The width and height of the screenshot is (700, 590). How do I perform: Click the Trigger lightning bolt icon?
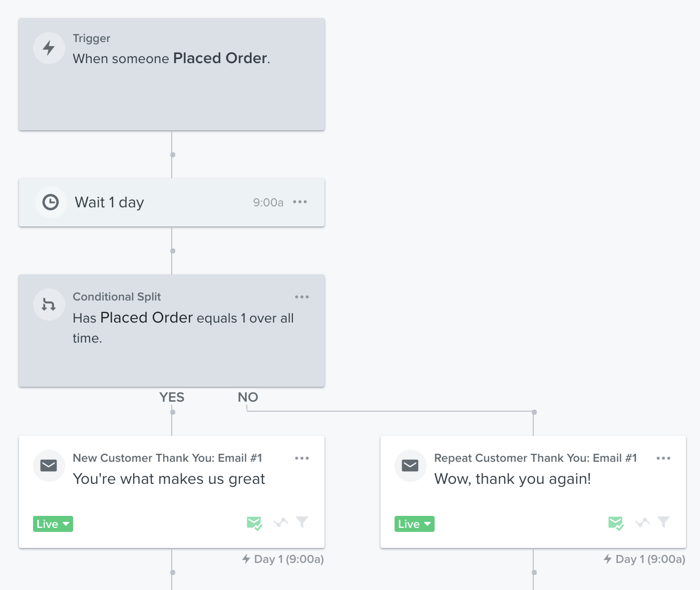[x=49, y=48]
